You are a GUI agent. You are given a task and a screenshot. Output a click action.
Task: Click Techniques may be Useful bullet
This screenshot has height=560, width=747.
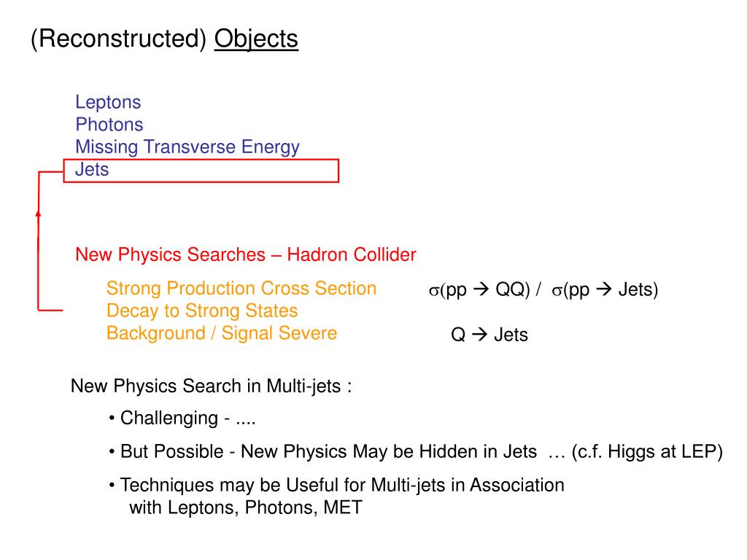point(337,485)
